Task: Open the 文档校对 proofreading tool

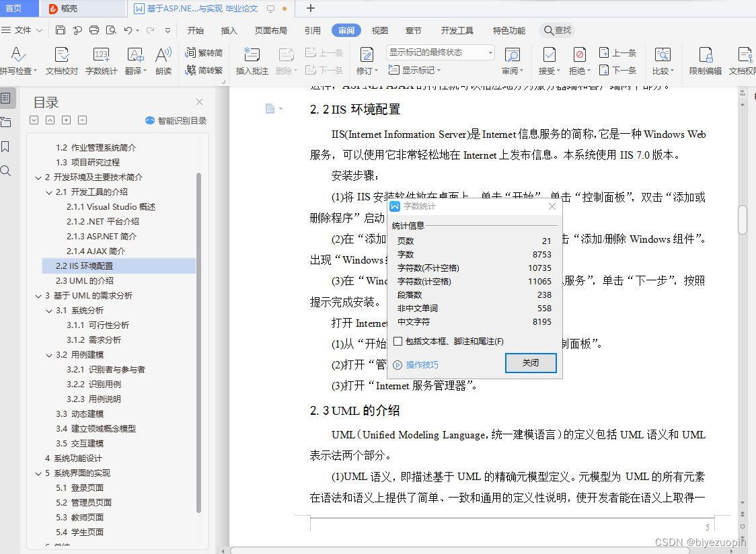Action: (62, 61)
